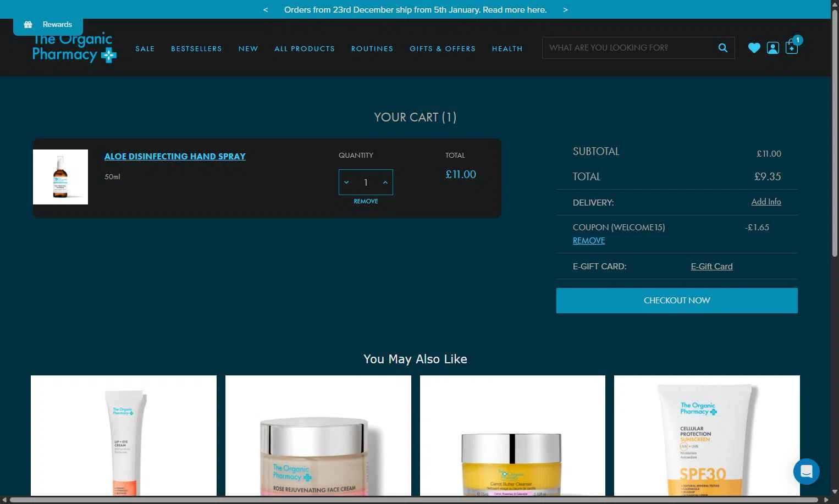The width and height of the screenshot is (839, 504).
Task: Open the Carrot Butter Cleanser product card
Action: (x=512, y=436)
